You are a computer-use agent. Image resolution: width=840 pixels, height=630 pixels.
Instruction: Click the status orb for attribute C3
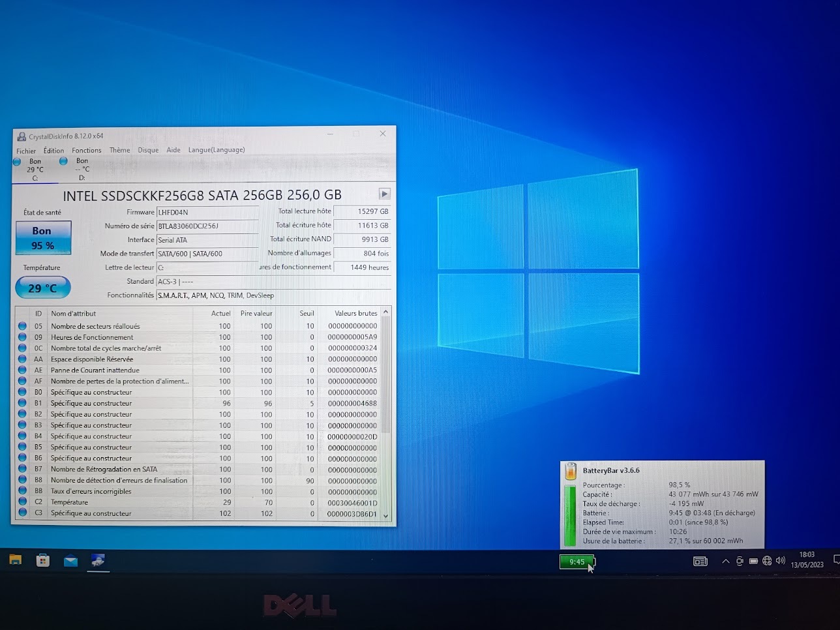tap(22, 513)
